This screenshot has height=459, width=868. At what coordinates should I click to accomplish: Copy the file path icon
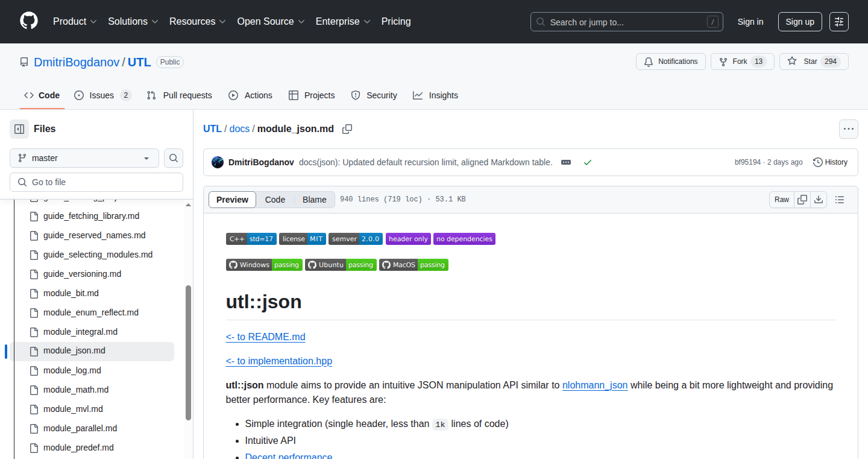[x=347, y=129]
